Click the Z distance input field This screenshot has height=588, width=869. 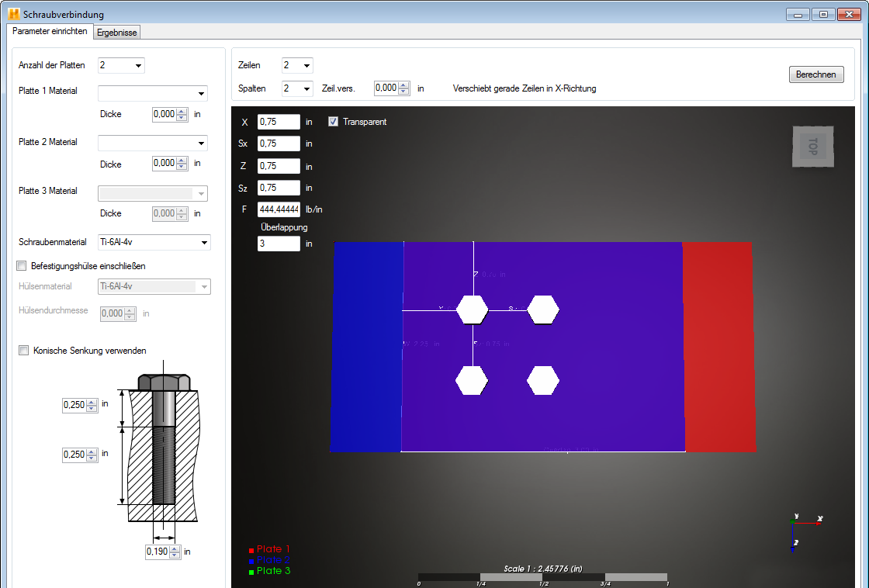pos(279,166)
